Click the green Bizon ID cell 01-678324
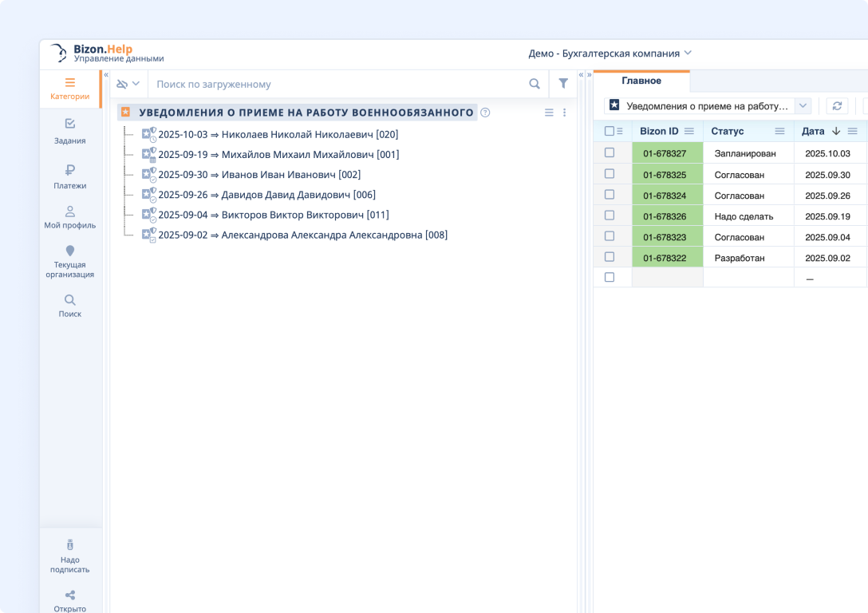This screenshot has height=613, width=868. (x=667, y=196)
